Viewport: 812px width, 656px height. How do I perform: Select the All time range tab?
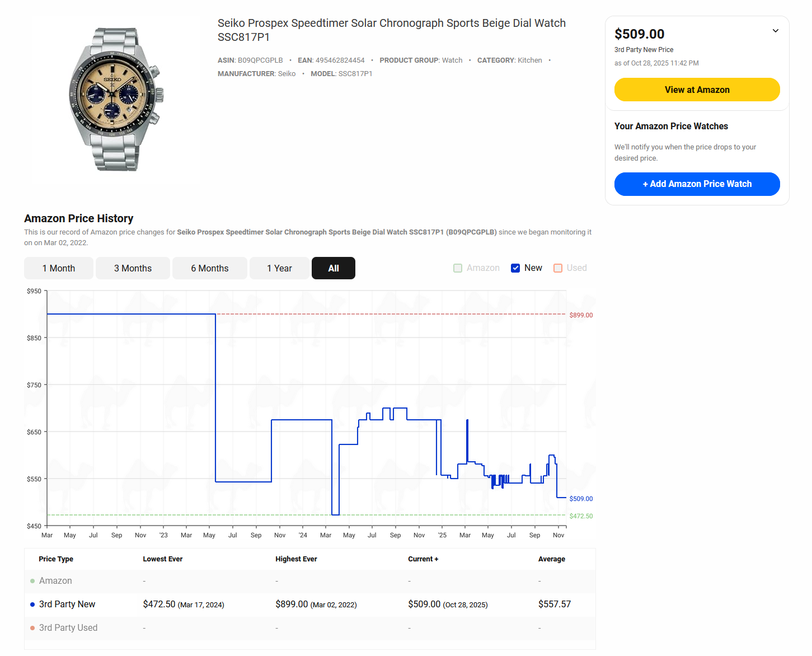(x=334, y=268)
